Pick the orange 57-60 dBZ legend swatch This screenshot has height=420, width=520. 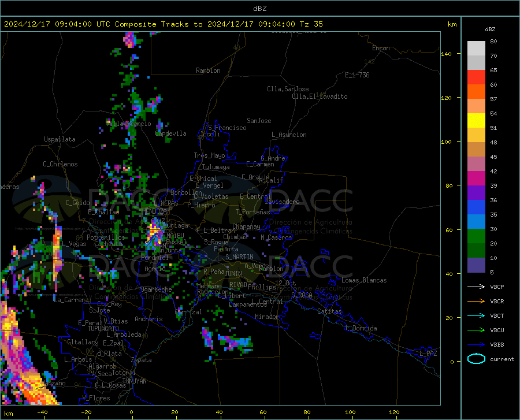pos(476,92)
